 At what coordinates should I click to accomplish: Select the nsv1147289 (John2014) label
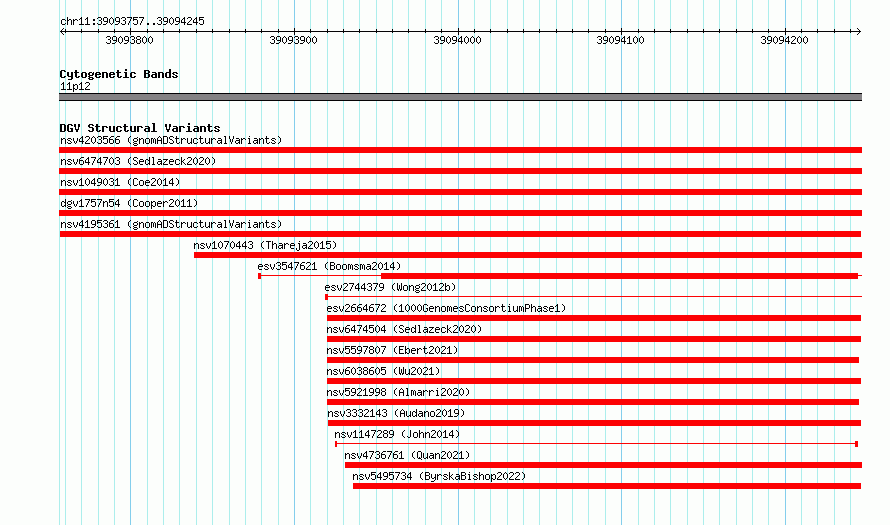tap(397, 434)
